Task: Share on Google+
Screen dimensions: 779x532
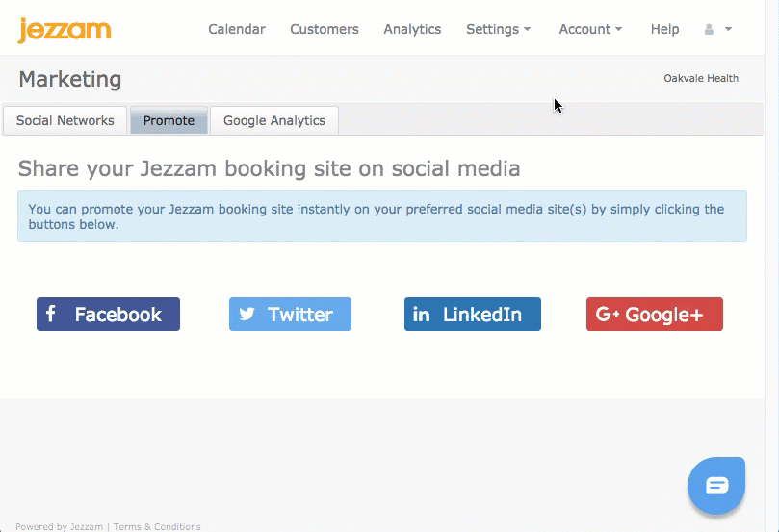Action: [x=655, y=315]
